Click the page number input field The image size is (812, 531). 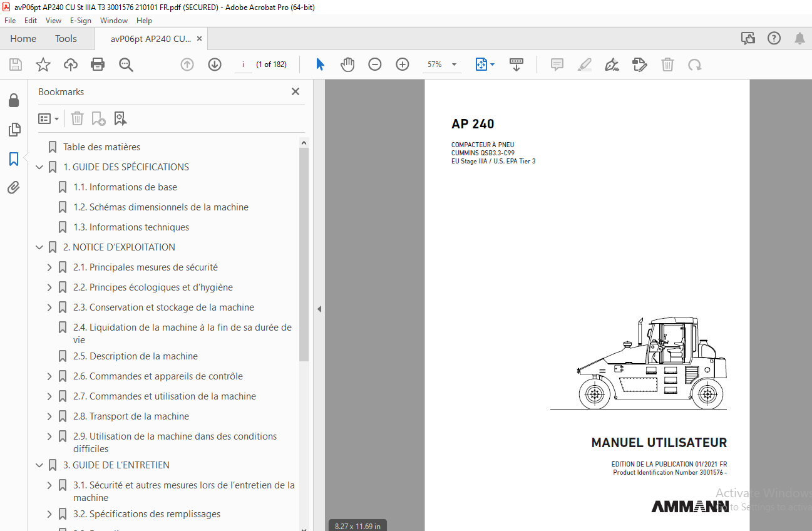pyautogui.click(x=243, y=64)
